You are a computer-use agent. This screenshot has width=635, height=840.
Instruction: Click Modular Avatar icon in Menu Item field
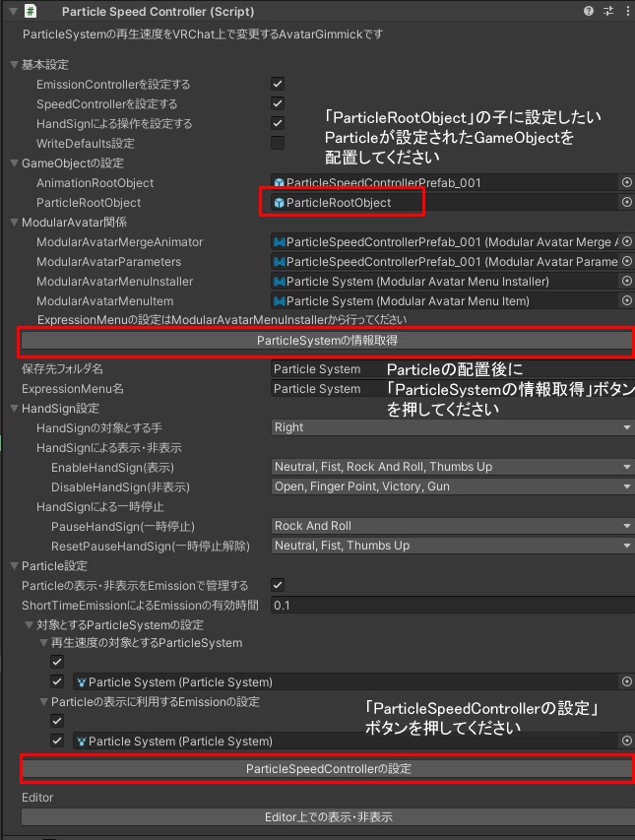pos(279,301)
